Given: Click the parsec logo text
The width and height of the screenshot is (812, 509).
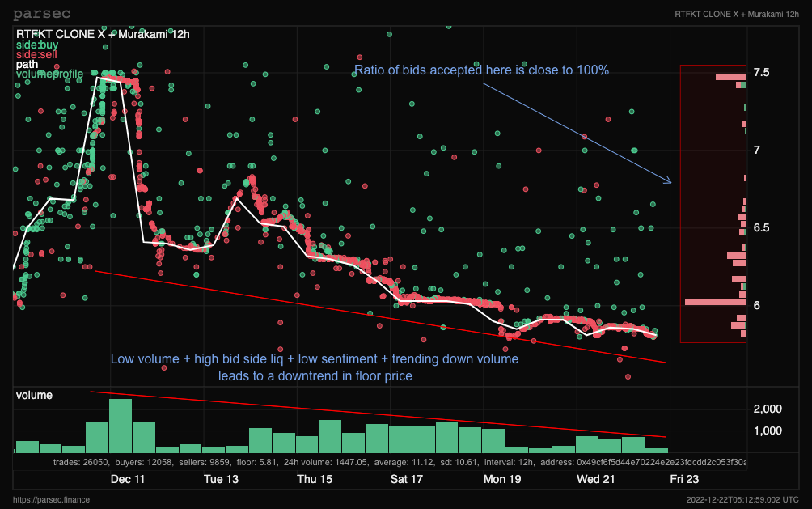Looking at the screenshot, I should [41, 14].
